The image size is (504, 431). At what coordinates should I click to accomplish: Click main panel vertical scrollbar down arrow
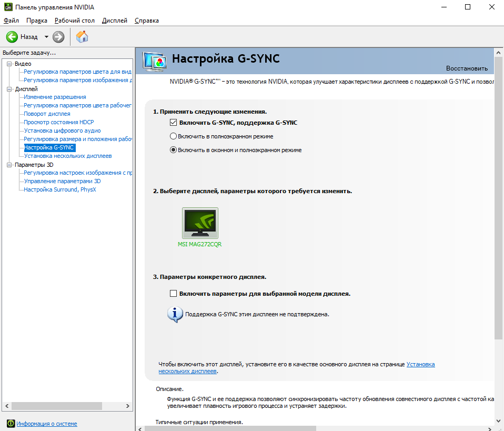(x=498, y=420)
